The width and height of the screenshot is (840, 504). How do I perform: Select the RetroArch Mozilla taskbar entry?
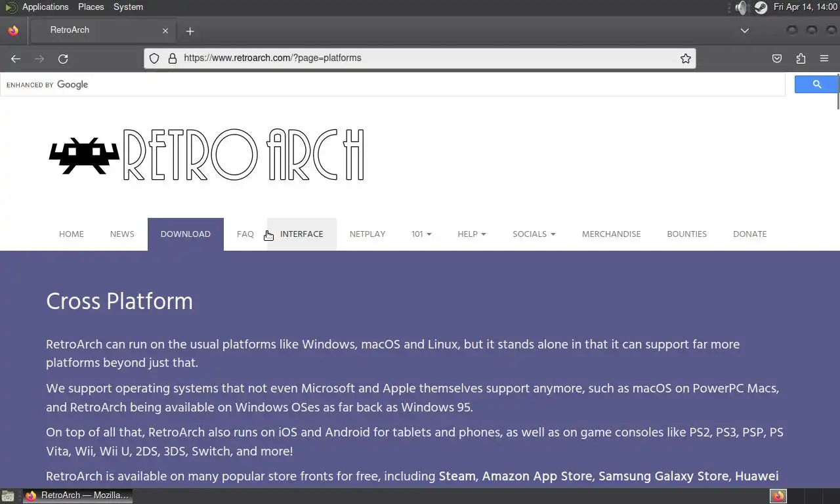click(x=77, y=496)
